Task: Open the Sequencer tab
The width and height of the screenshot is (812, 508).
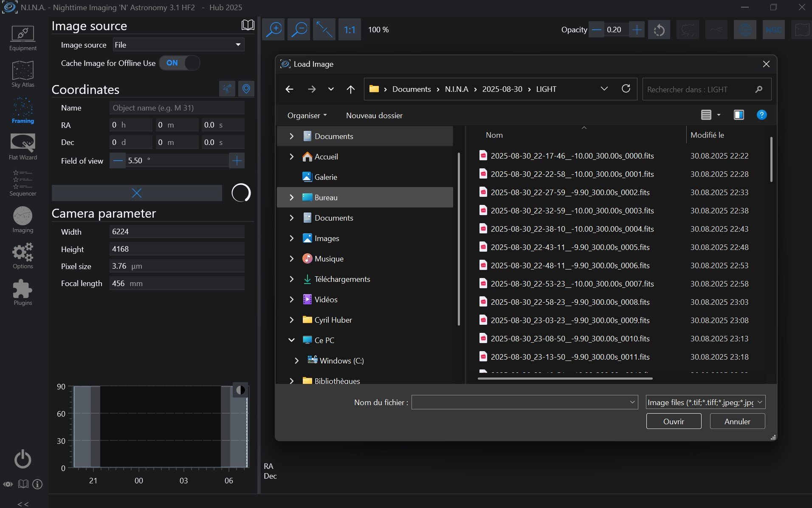Action: pos(23,183)
